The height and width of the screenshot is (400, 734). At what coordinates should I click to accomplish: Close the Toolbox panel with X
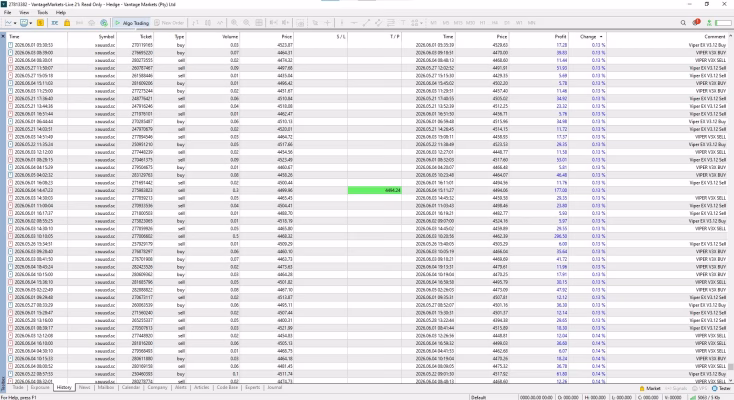pos(3,36)
